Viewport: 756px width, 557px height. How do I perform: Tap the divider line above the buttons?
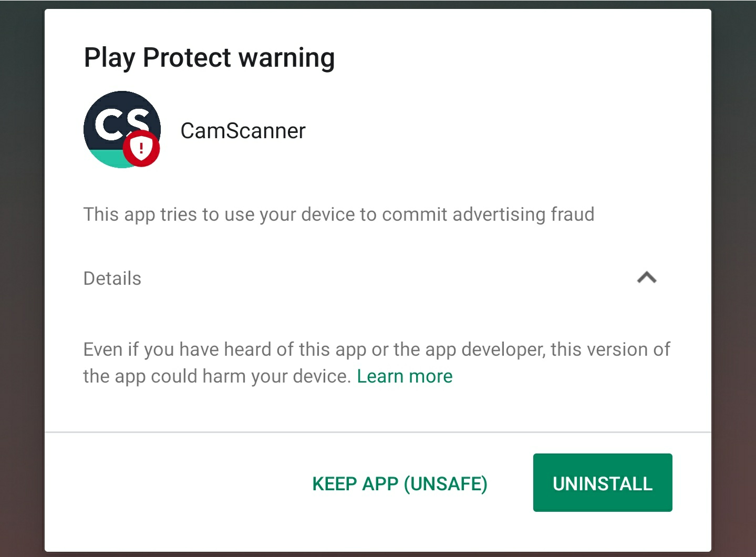[378, 432]
